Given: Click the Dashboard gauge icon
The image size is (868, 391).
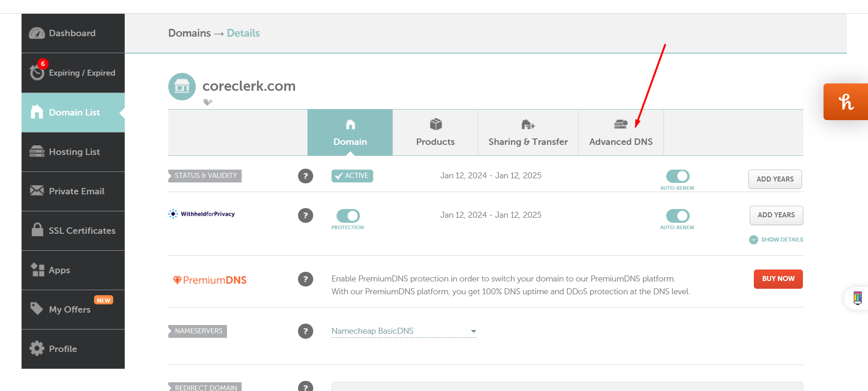Looking at the screenshot, I should pyautogui.click(x=37, y=33).
